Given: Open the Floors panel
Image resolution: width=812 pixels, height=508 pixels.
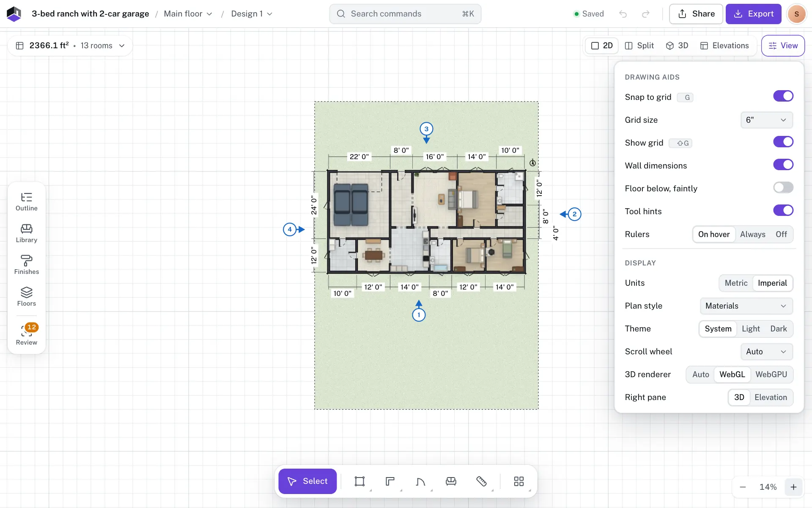Looking at the screenshot, I should click(26, 297).
